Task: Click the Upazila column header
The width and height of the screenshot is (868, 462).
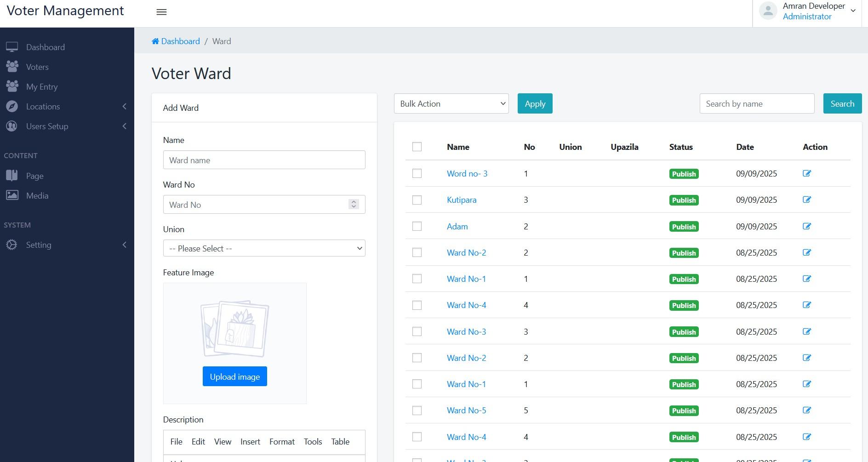Action: [624, 147]
